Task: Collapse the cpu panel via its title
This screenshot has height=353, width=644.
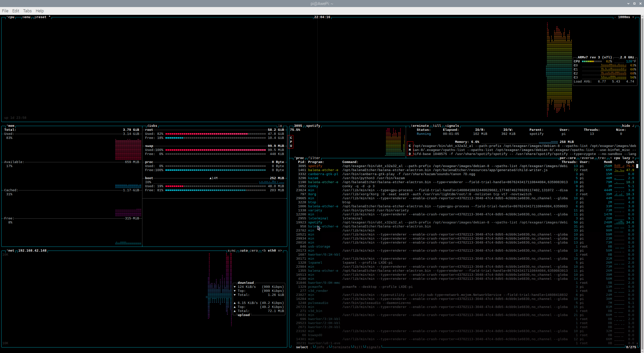Action: pyautogui.click(x=11, y=17)
